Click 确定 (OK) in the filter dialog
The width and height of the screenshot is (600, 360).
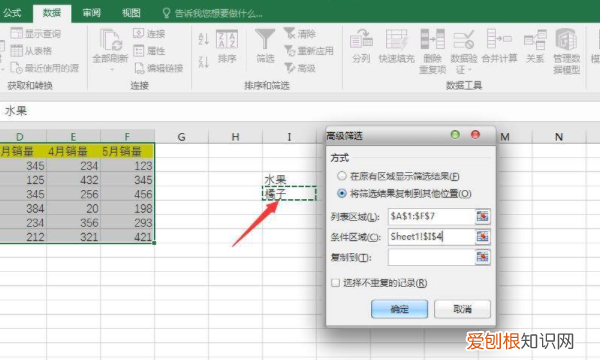[x=399, y=309]
